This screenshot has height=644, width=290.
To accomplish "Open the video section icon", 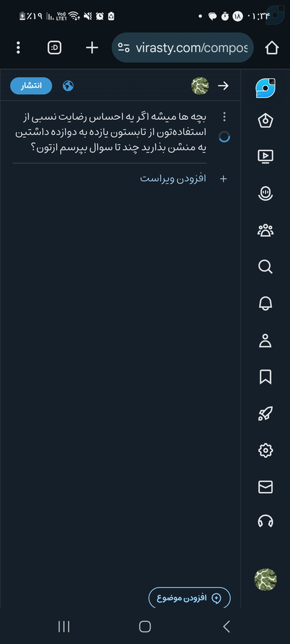I will pos(265,156).
